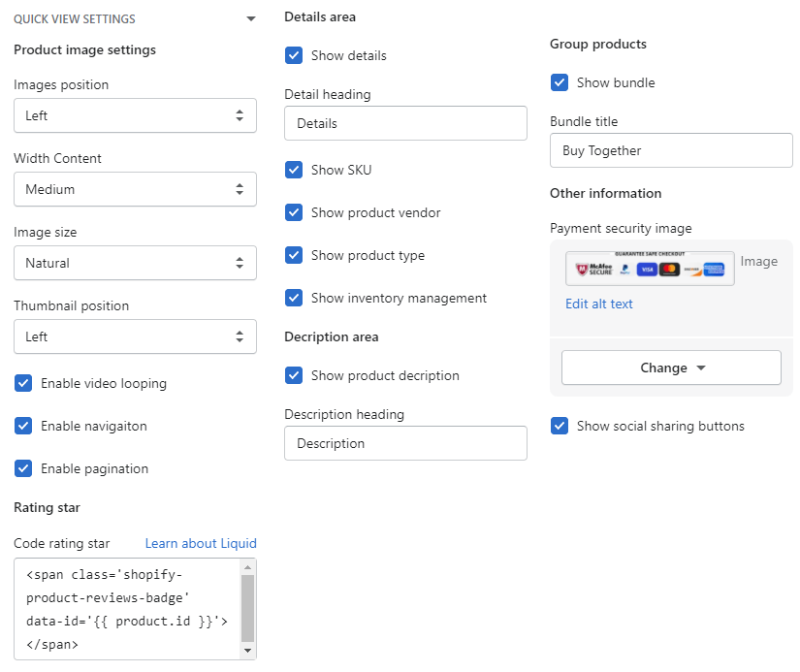
Task: Click the Bundle title input field
Action: pos(671,150)
